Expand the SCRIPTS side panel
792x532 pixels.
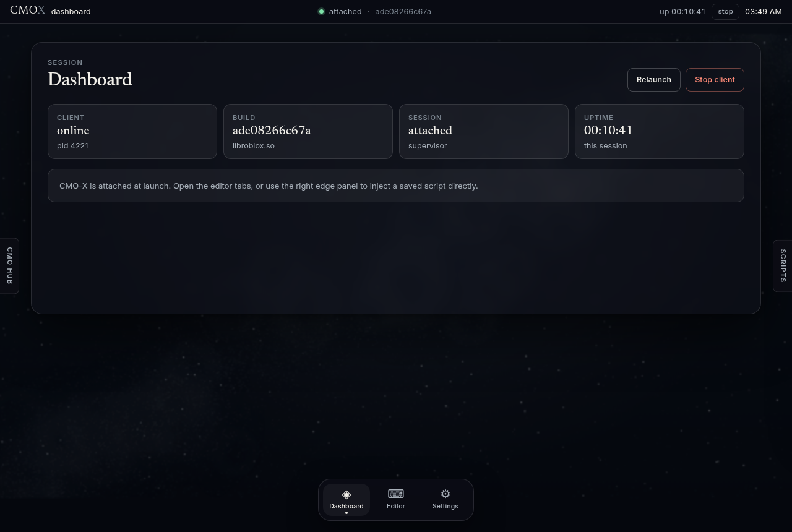pos(783,266)
